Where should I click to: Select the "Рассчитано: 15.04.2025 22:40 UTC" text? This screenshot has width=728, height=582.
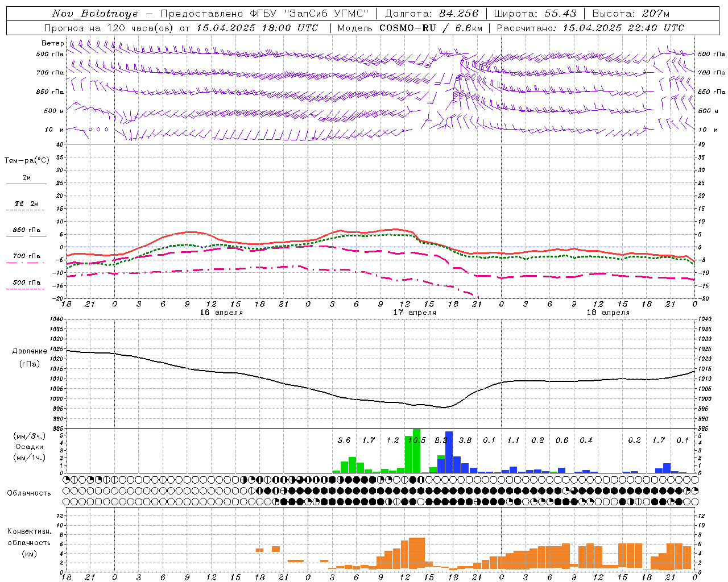click(x=590, y=28)
